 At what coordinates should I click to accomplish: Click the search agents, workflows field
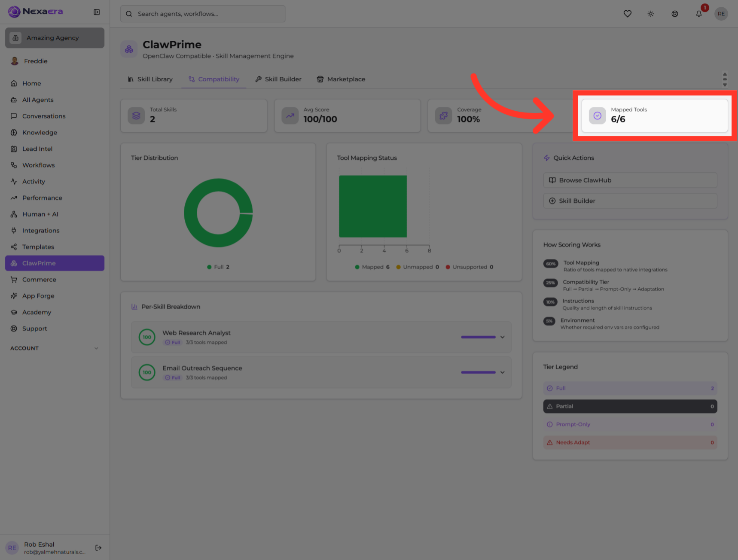(x=203, y=14)
